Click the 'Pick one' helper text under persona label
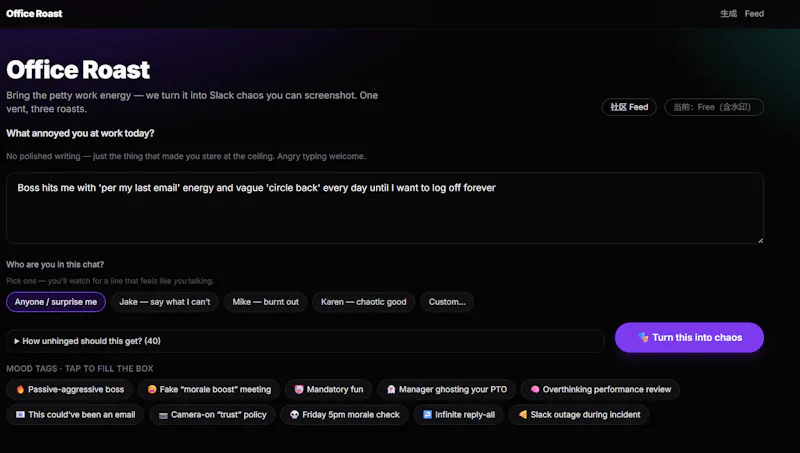This screenshot has height=453, width=800. tap(110, 281)
